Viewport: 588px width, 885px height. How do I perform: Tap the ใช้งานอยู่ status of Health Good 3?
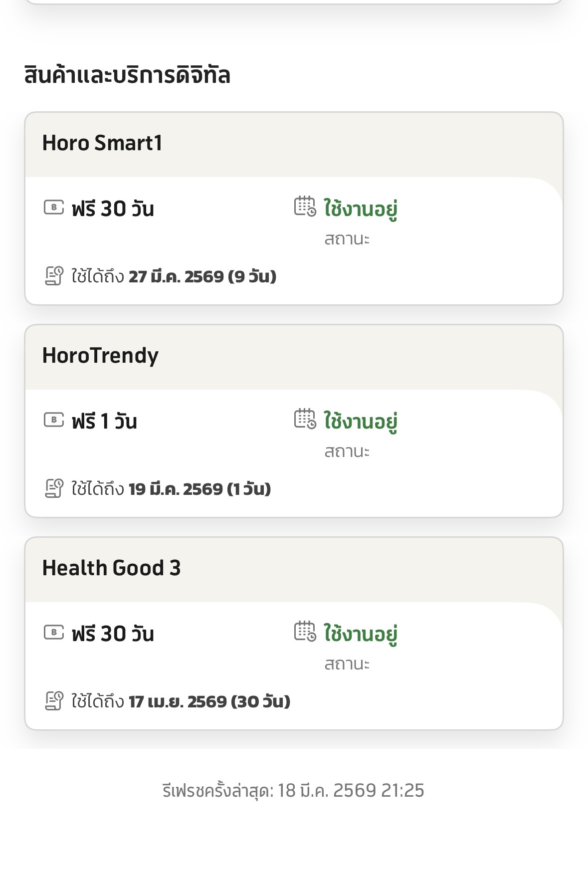tap(361, 634)
